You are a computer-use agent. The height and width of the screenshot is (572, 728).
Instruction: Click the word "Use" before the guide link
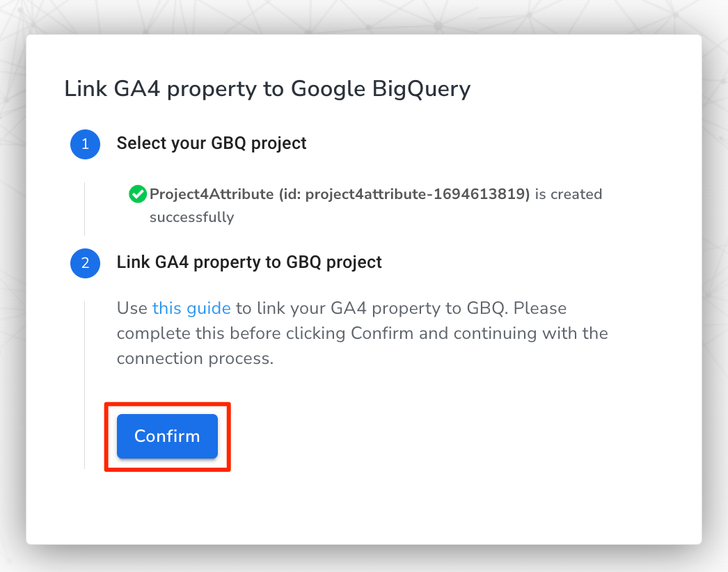pyautogui.click(x=132, y=308)
